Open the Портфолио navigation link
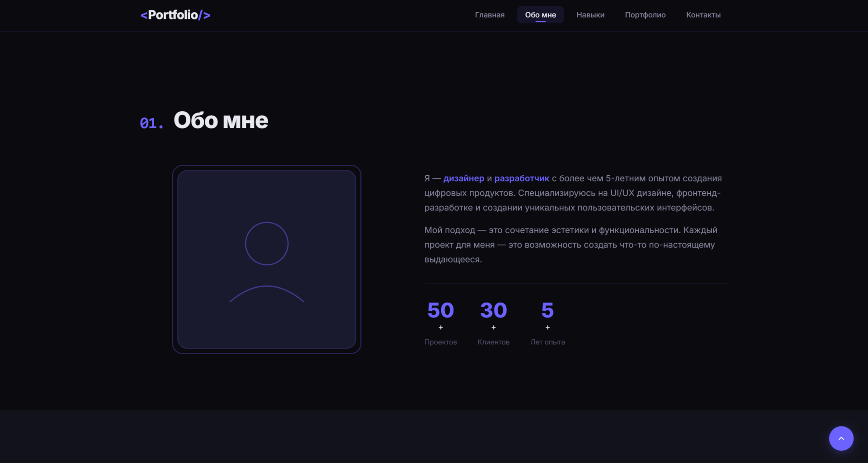The height and width of the screenshot is (463, 868). pyautogui.click(x=645, y=15)
